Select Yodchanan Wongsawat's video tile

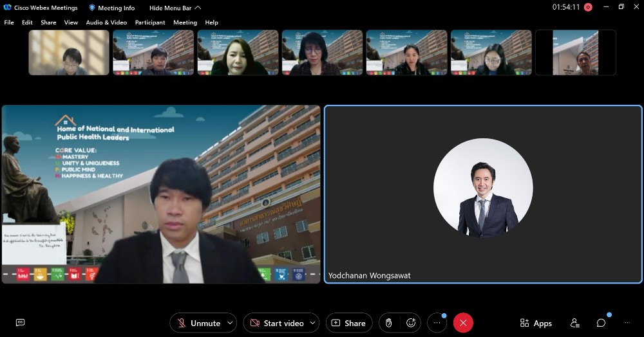click(483, 194)
